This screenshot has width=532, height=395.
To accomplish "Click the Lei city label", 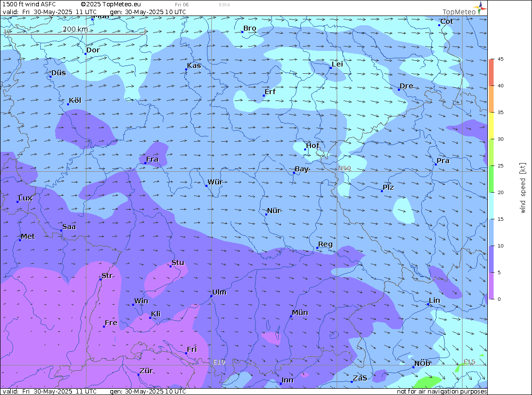I will click(x=337, y=64).
